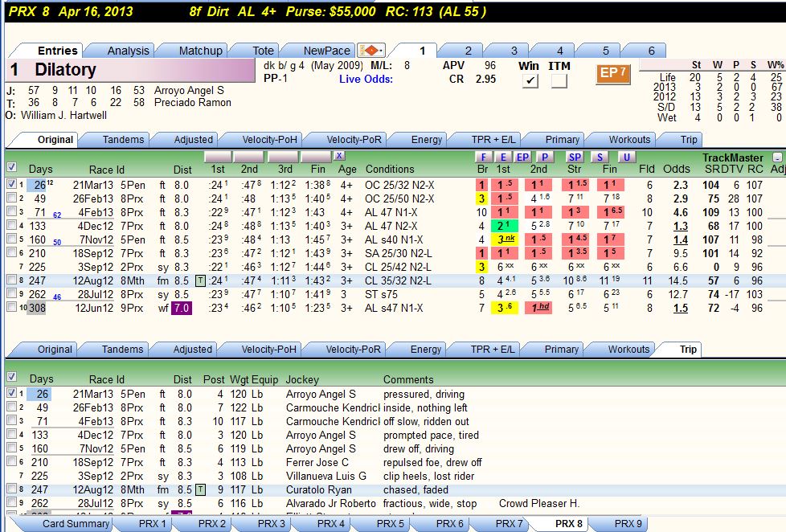The width and height of the screenshot is (786, 532).
Task: Click the E pace filter button
Action: click(503, 158)
